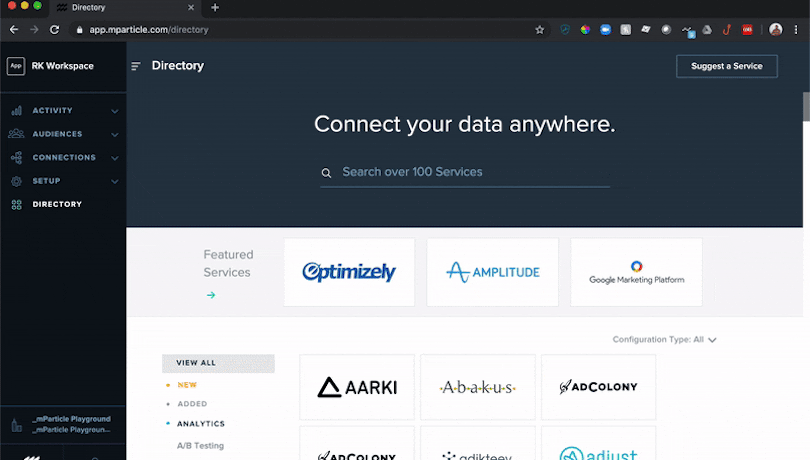Click the search magnifier icon

click(326, 173)
